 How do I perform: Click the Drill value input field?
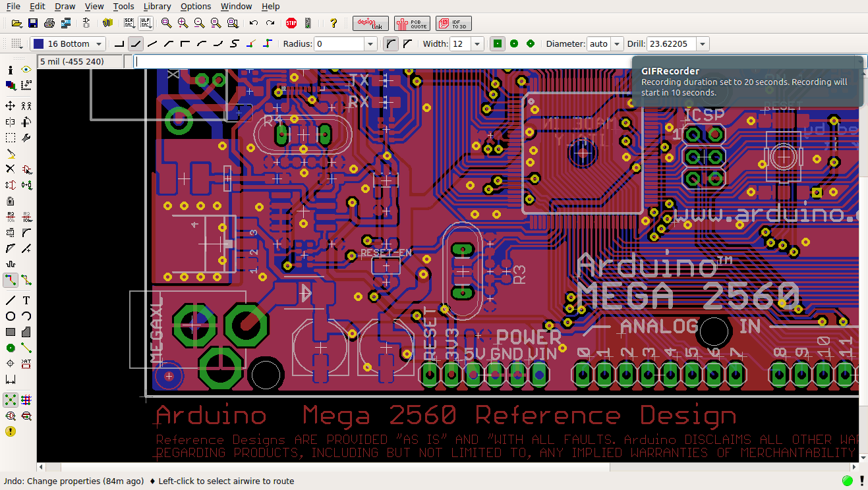click(x=672, y=44)
